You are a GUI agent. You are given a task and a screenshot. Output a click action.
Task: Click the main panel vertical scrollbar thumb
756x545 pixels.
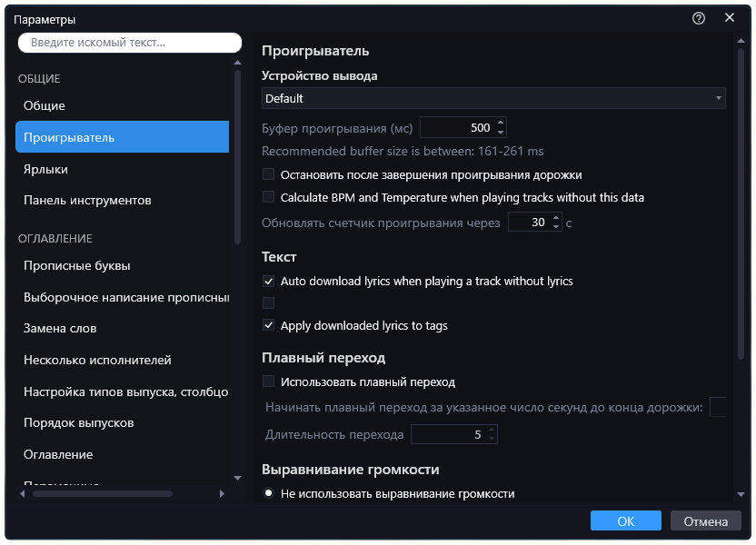(x=741, y=203)
